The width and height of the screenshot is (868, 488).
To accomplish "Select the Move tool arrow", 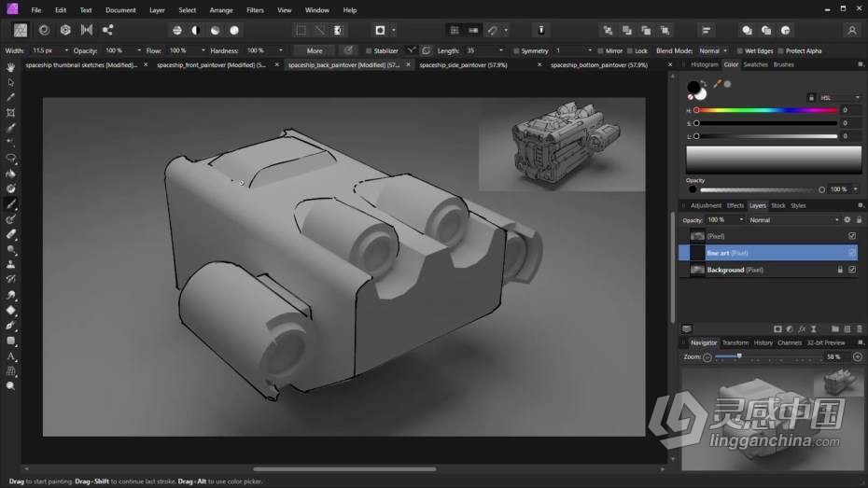I will coord(10,82).
